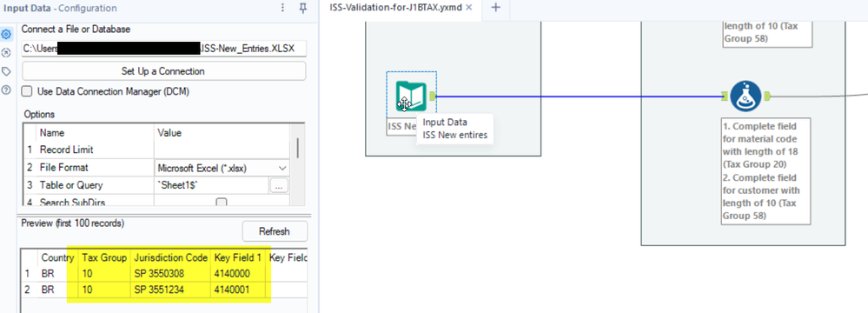Click the Input Data tool's annotation label
Viewport: 868px width, 313px height.
401,126
